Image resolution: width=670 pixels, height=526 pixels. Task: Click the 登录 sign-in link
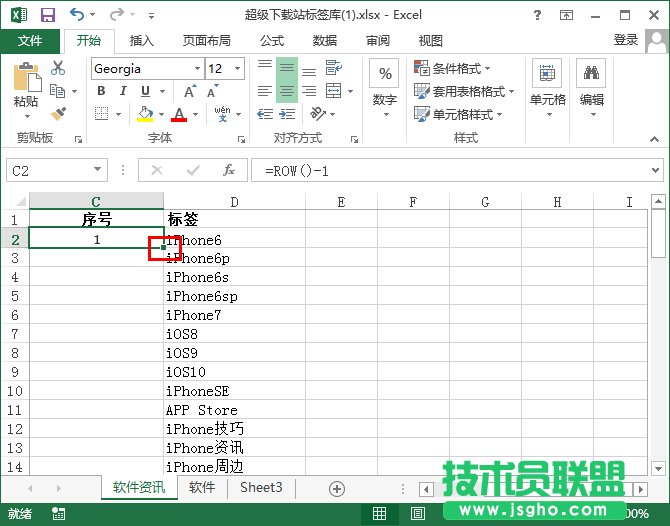pos(626,40)
